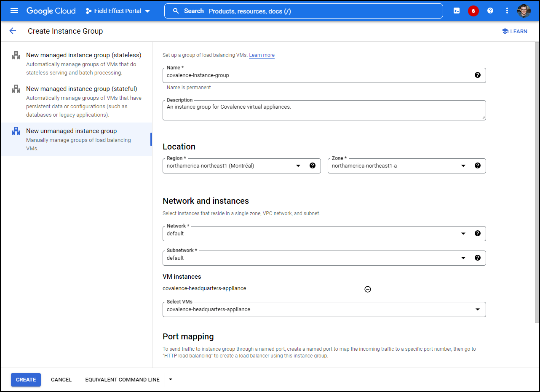Select New unmanaged instance group
The height and width of the screenshot is (392, 540).
pyautogui.click(x=77, y=139)
